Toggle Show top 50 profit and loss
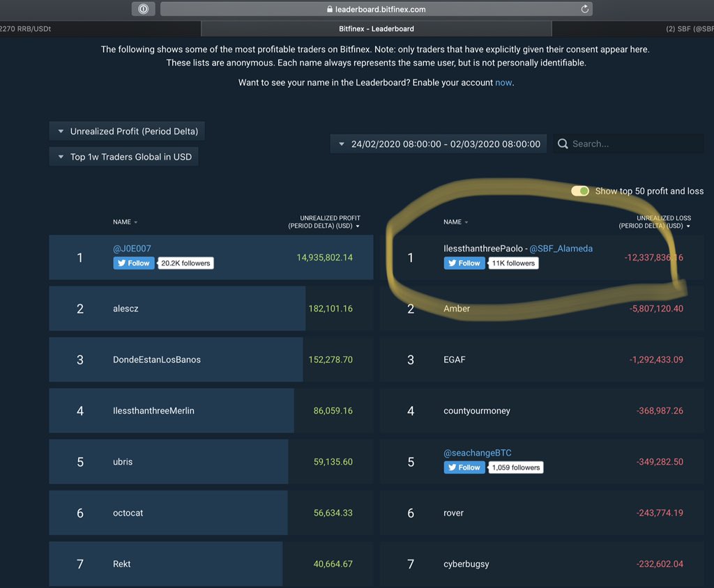 tap(580, 191)
